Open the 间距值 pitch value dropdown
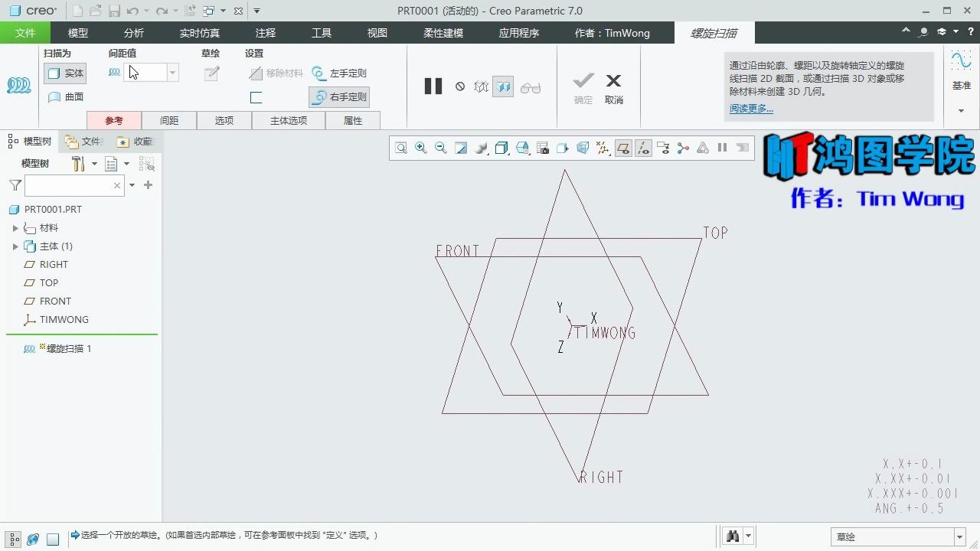The image size is (980, 551). tap(173, 73)
